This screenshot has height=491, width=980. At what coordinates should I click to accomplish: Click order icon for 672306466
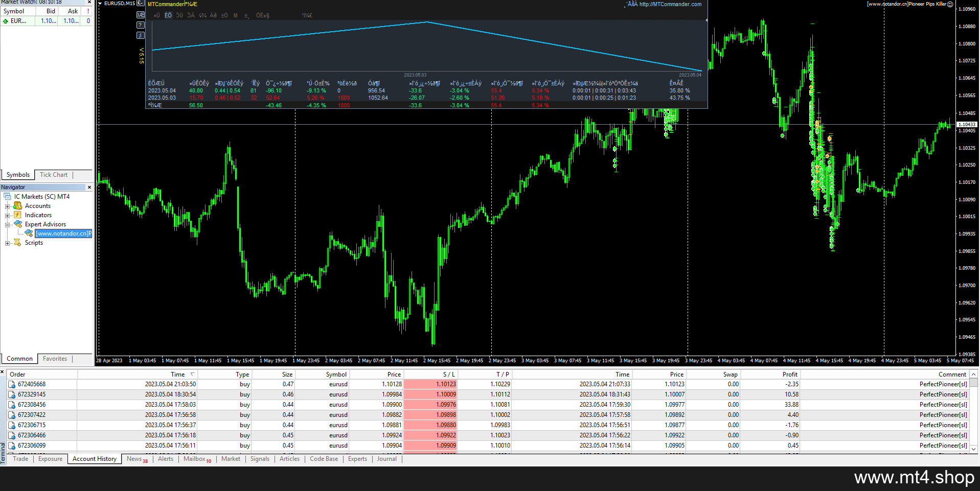tap(12, 435)
